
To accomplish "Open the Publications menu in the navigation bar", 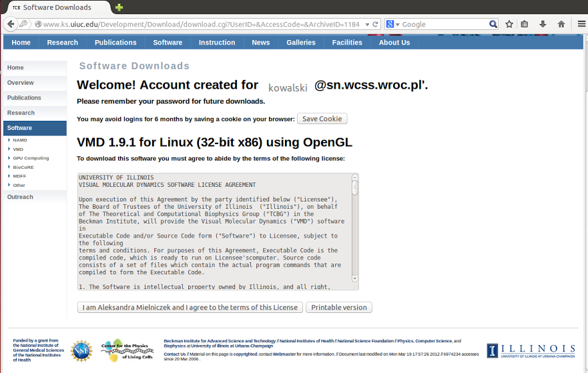I will [x=115, y=42].
